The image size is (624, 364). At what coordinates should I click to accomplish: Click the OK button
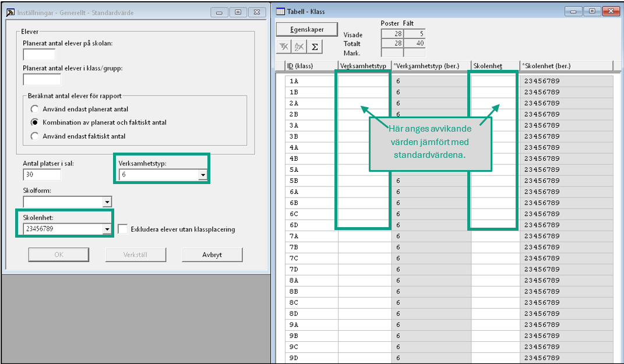(x=58, y=255)
